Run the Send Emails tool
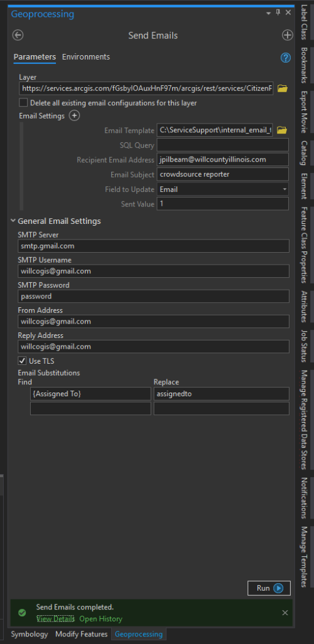This screenshot has width=314, height=644. pos(269,588)
